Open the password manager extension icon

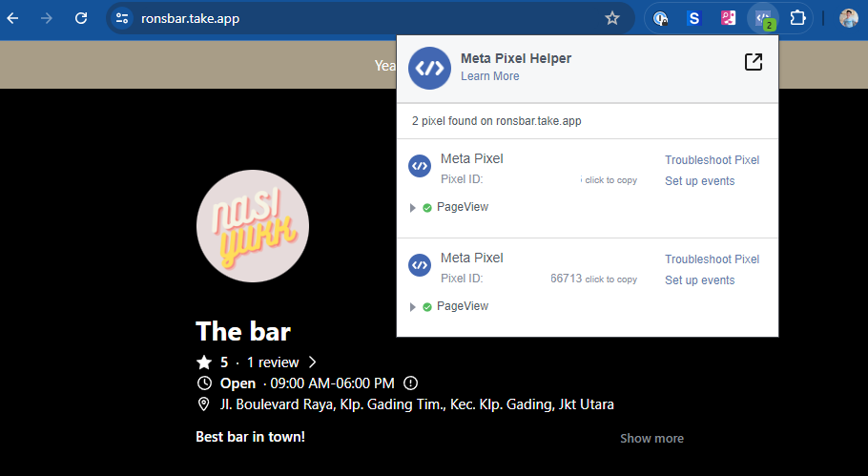coord(660,18)
